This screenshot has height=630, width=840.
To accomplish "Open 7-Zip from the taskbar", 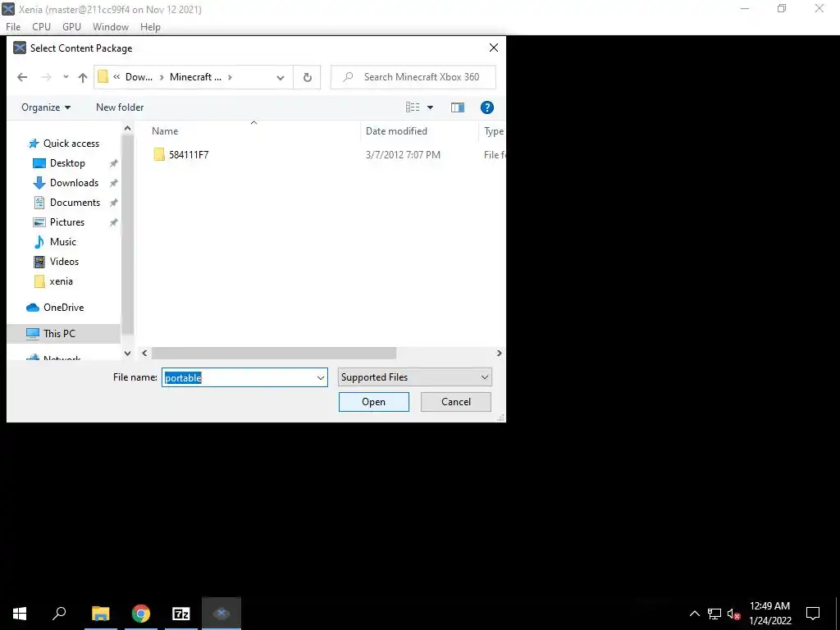I will point(181,614).
